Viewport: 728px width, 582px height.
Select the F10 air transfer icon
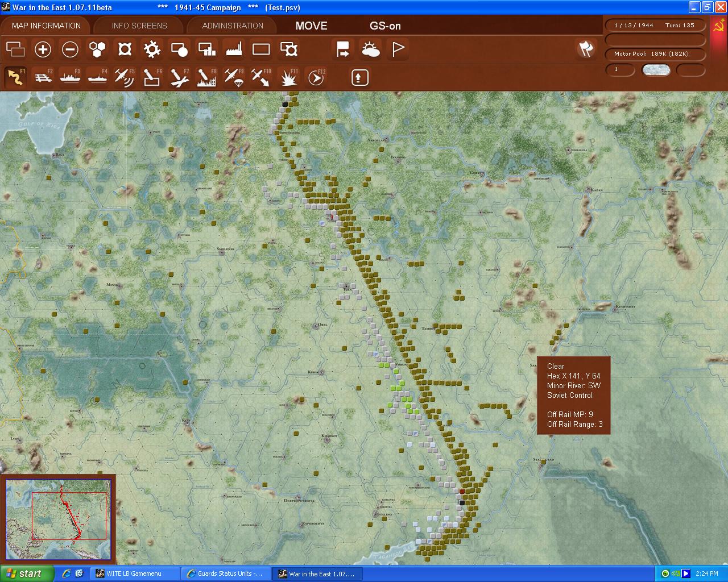point(261,77)
